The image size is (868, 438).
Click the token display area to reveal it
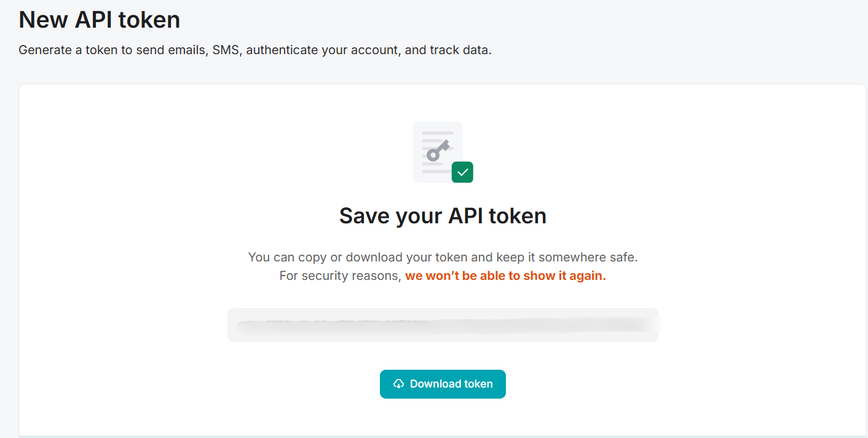pos(443,324)
